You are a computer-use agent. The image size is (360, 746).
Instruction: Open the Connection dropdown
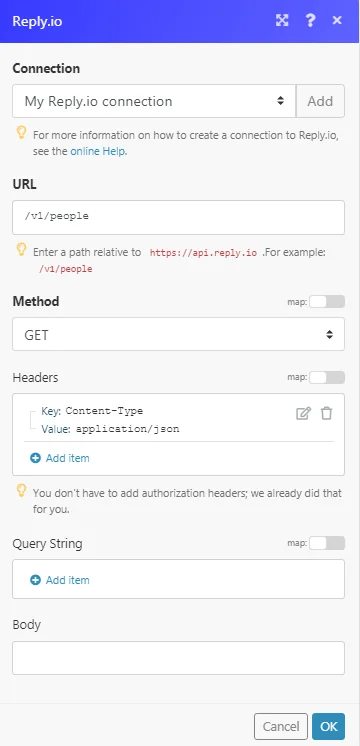click(x=154, y=101)
